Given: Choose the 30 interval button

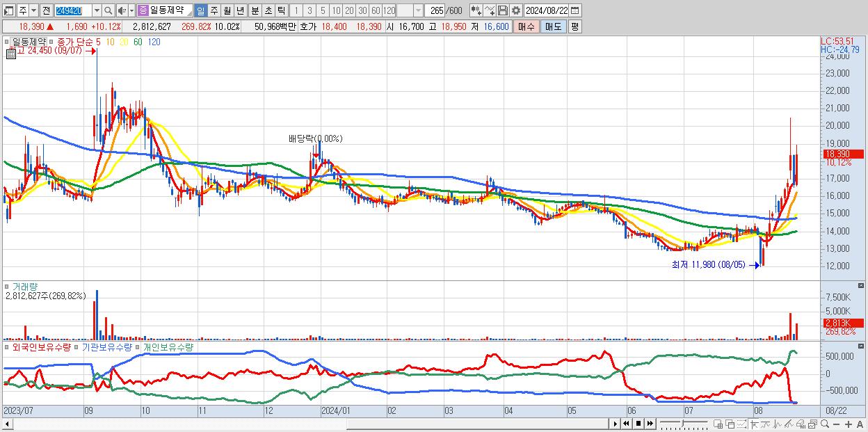Looking at the screenshot, I should (362, 10).
